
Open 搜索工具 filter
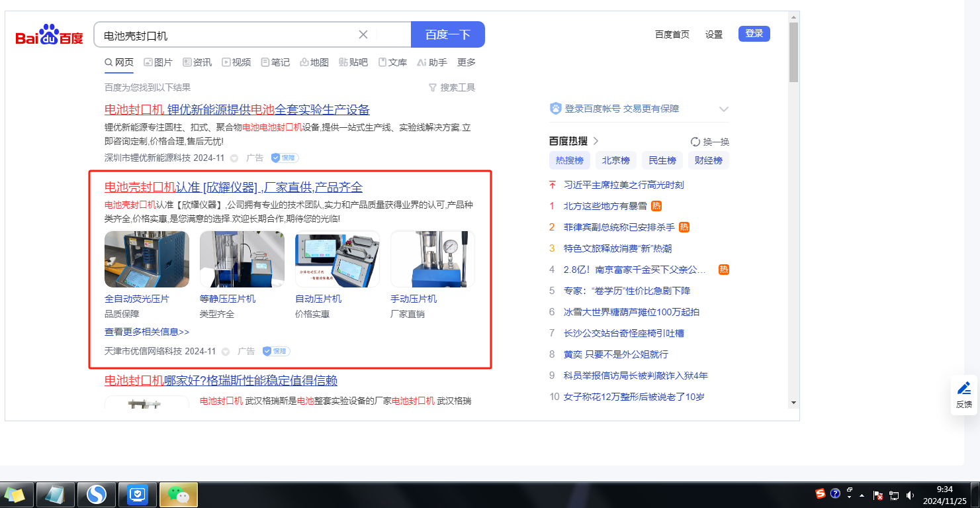452,87
